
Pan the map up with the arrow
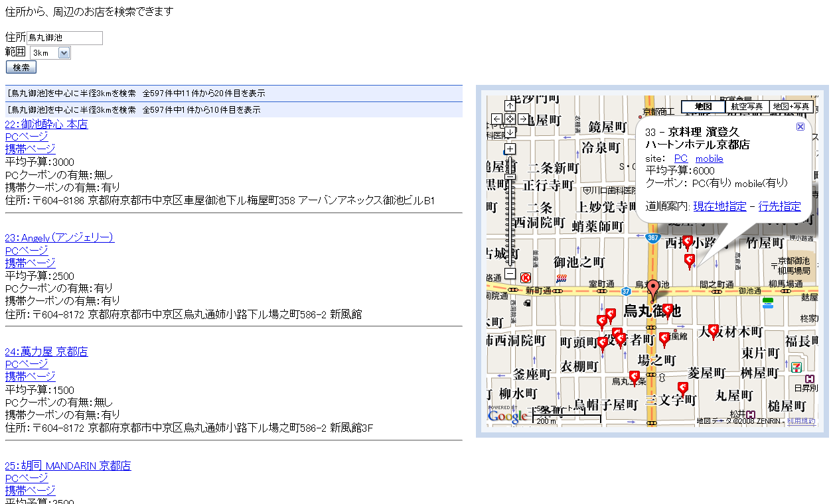[x=510, y=105]
